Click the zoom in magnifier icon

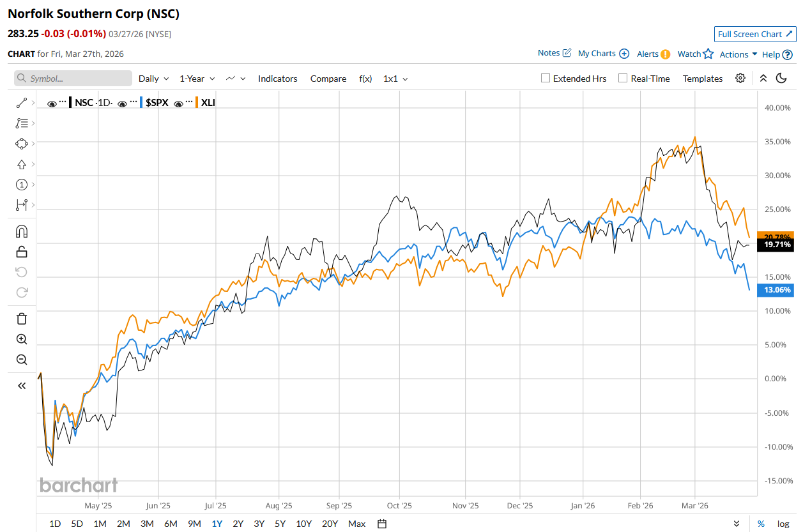coord(22,339)
